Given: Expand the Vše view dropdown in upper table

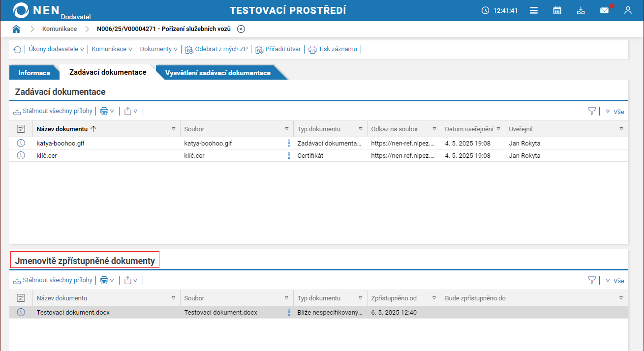Looking at the screenshot, I should (615, 112).
